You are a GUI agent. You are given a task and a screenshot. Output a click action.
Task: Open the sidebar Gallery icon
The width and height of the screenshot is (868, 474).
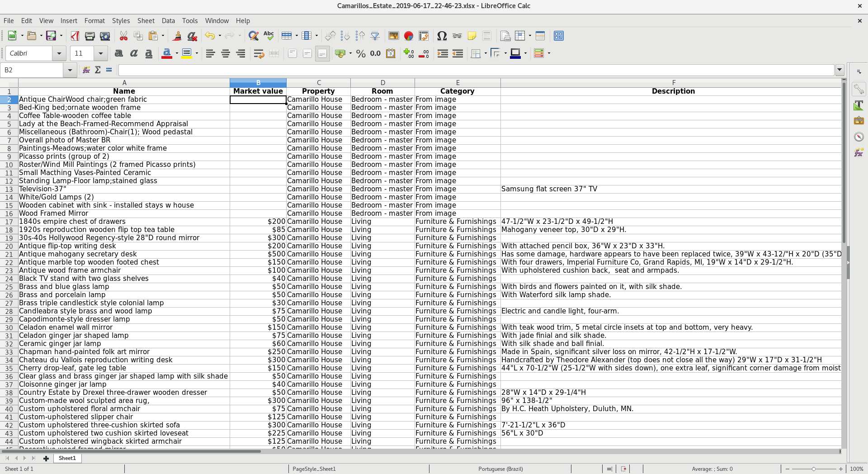point(859,121)
